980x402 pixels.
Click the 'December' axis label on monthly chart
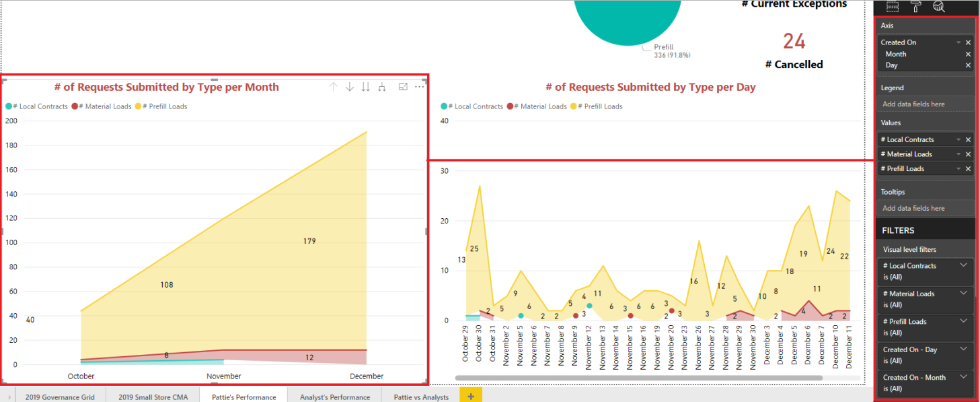(367, 376)
